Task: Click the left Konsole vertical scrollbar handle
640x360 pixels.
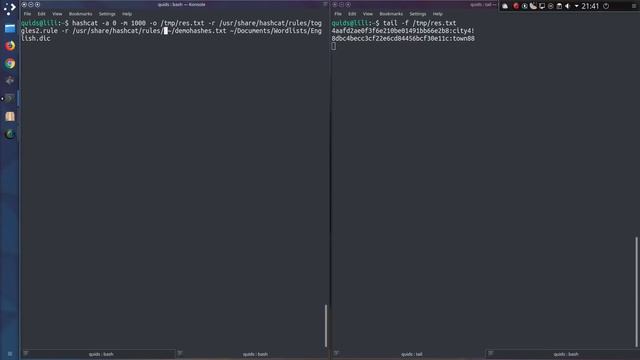Action: (326, 326)
